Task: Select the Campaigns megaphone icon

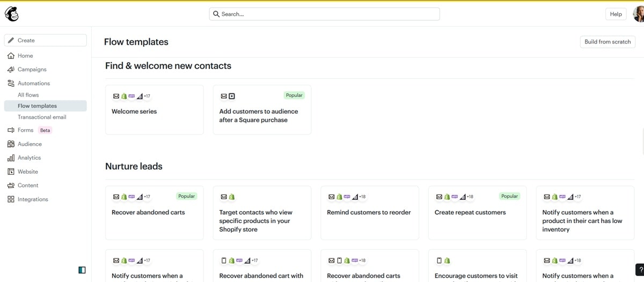Action: tap(11, 70)
